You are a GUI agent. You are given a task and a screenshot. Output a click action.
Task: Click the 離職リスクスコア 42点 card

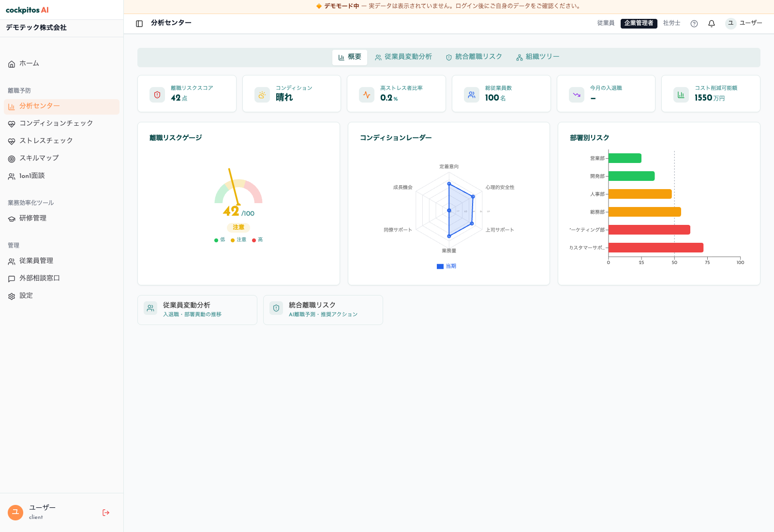point(187,94)
